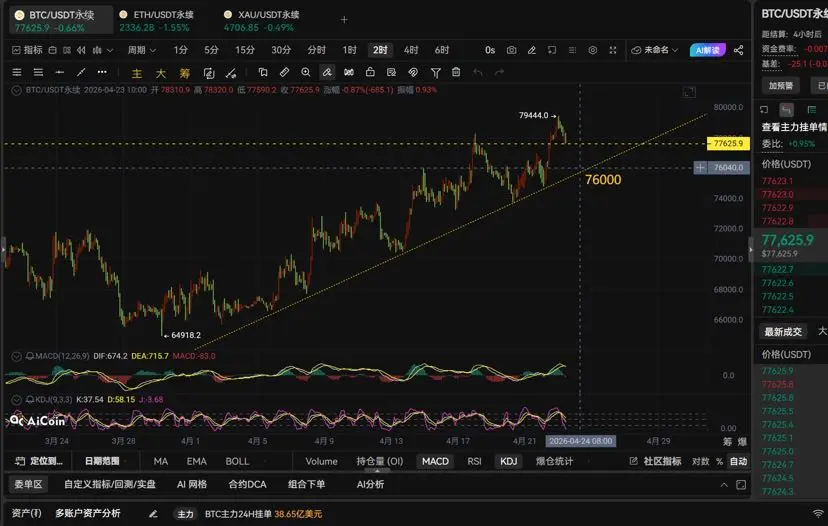Turn off the KDJ indicator
Screen dimensions: 828x526
pyautogui.click(x=509, y=462)
